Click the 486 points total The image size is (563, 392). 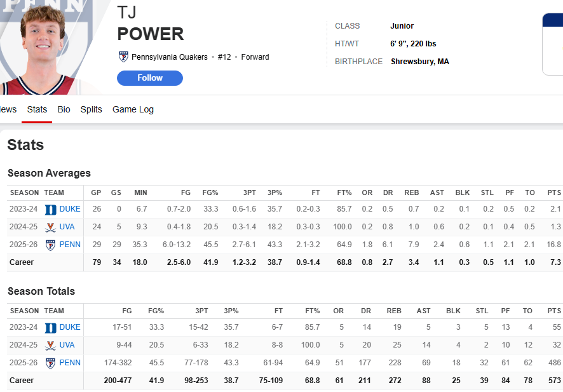(x=554, y=363)
